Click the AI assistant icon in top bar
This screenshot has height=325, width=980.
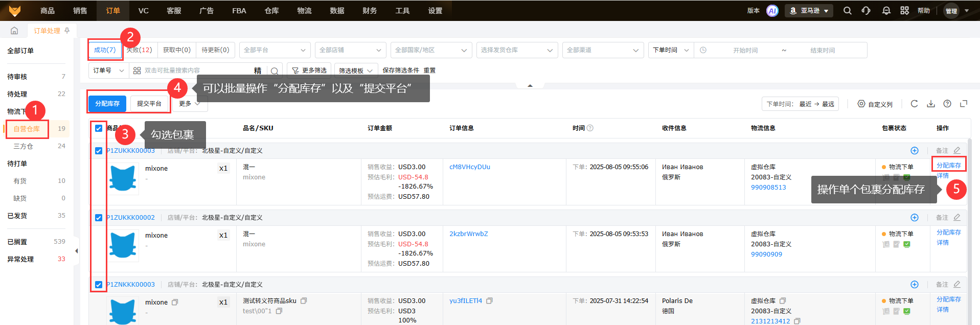coord(772,11)
